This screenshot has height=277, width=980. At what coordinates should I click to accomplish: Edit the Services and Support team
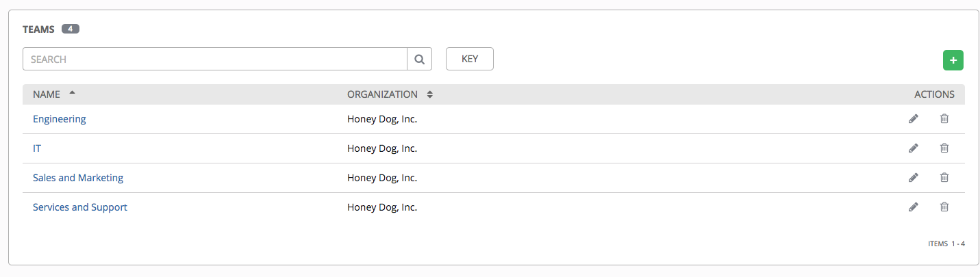[x=913, y=207]
